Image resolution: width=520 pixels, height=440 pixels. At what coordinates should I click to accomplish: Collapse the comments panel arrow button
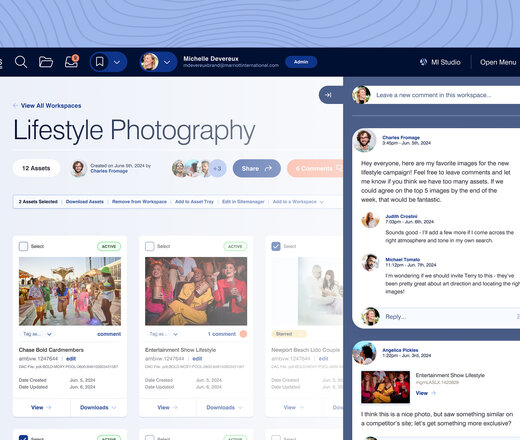tap(329, 95)
